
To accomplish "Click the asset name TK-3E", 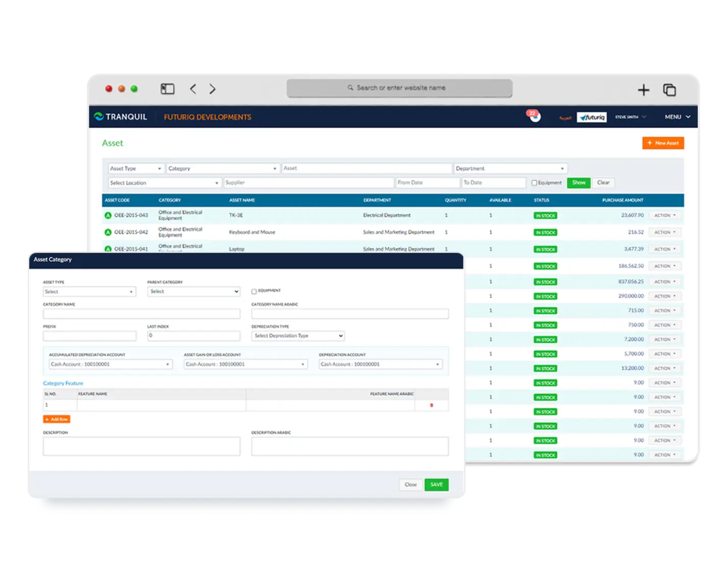I will [236, 215].
